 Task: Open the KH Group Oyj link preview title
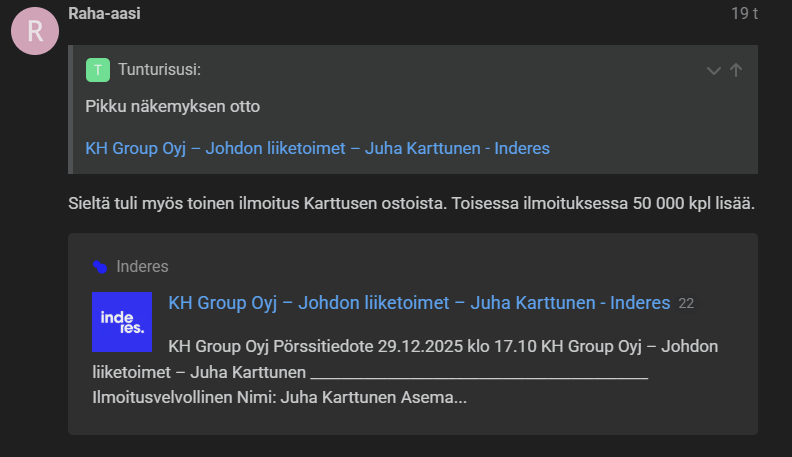tap(419, 303)
